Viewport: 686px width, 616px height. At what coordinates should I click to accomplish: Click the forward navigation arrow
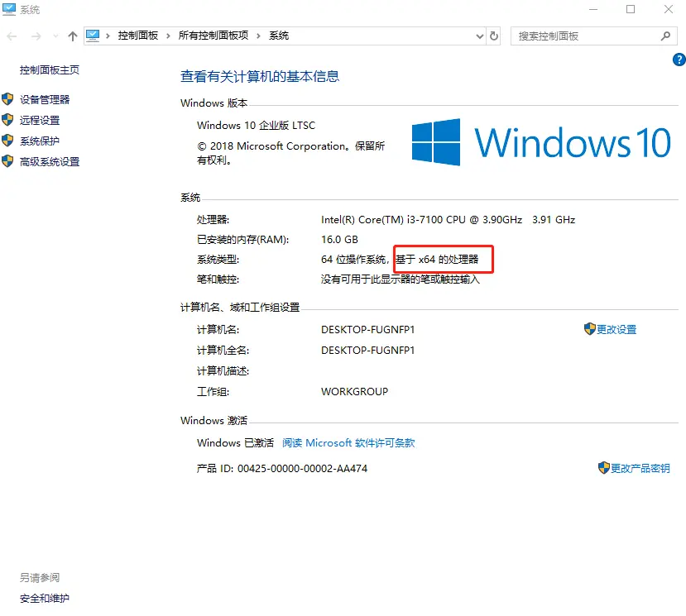(x=36, y=36)
